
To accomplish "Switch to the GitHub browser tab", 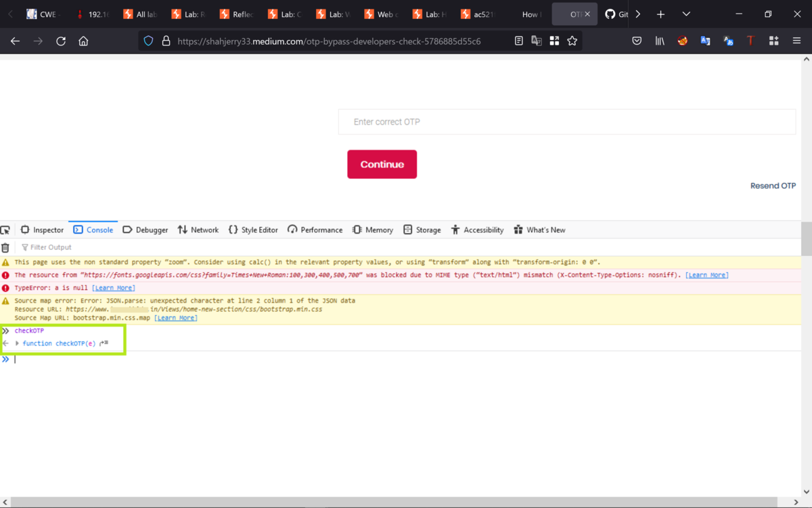I will coord(616,14).
